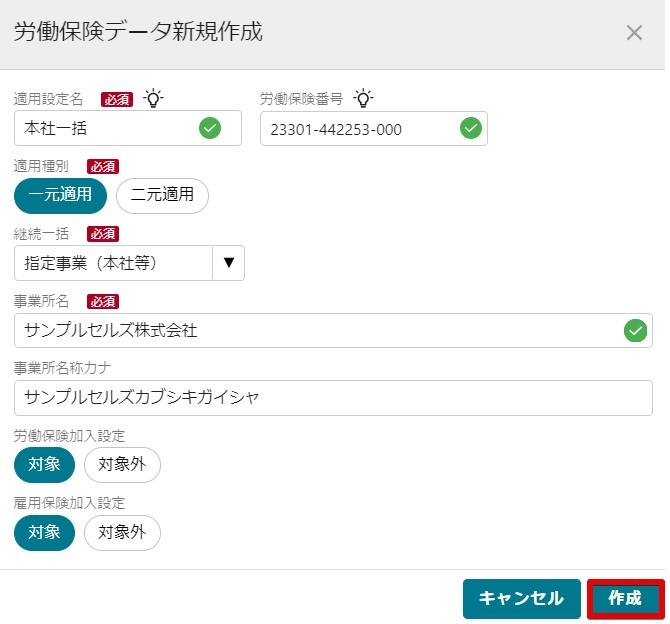Click the 必須 badge next to 継続一括
This screenshot has width=670, height=624.
pyautogui.click(x=103, y=234)
